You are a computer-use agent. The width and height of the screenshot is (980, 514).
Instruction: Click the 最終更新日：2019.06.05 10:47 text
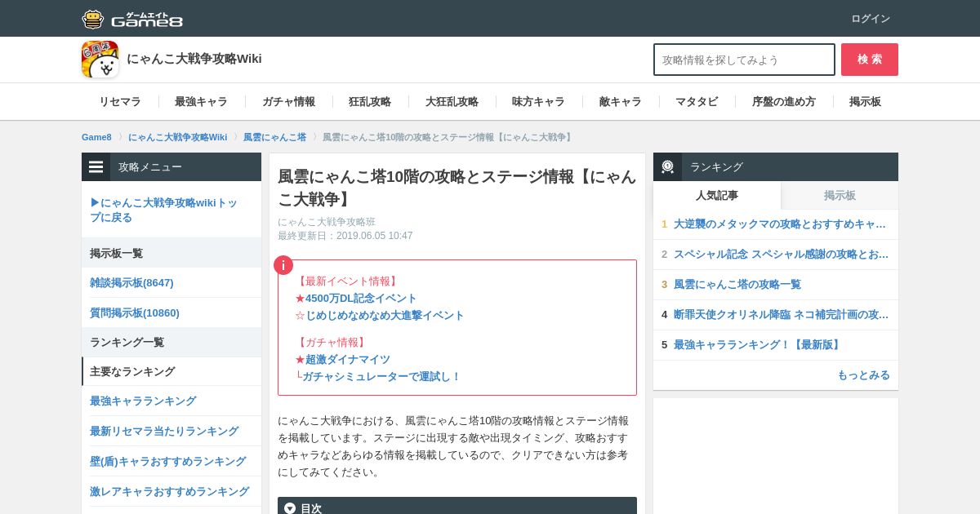pos(345,236)
